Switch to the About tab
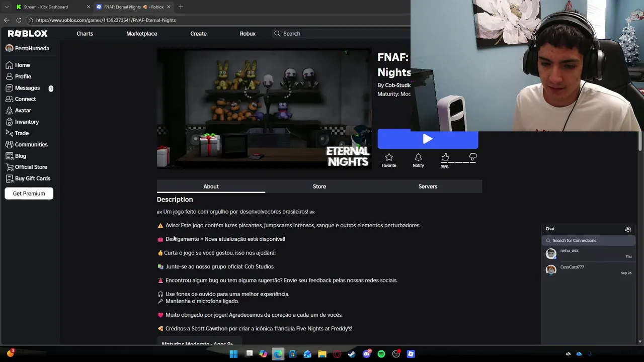This screenshot has height=362, width=644. click(x=211, y=187)
